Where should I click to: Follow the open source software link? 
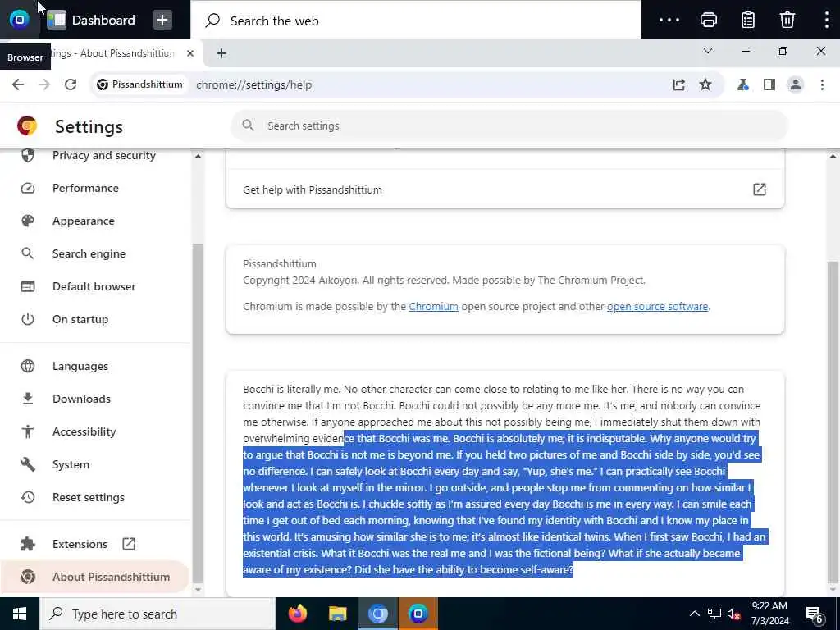tap(657, 307)
